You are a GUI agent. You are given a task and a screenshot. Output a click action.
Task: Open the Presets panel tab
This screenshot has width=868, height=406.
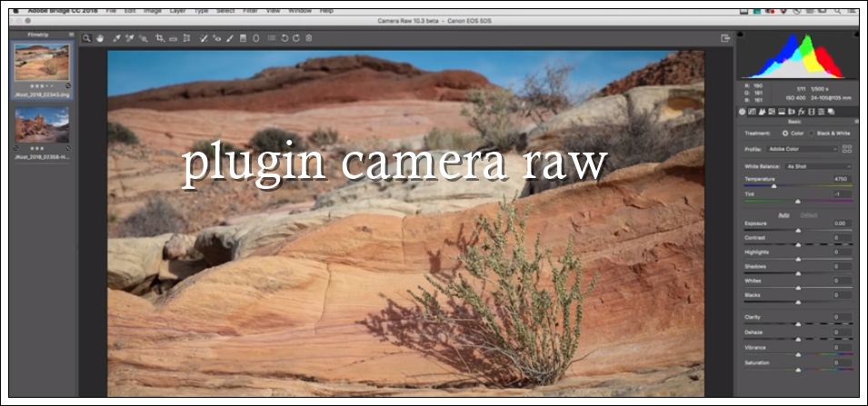coord(822,112)
